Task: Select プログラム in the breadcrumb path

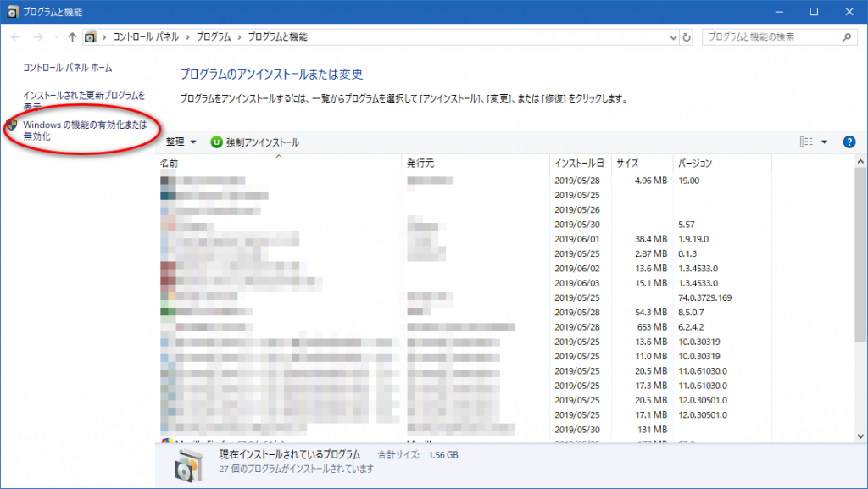Action: [217, 37]
